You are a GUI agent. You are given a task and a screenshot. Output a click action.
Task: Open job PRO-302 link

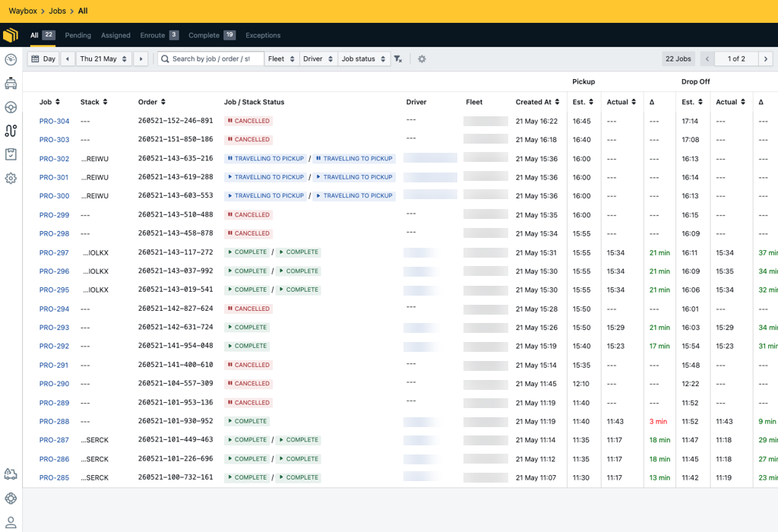[x=54, y=159]
